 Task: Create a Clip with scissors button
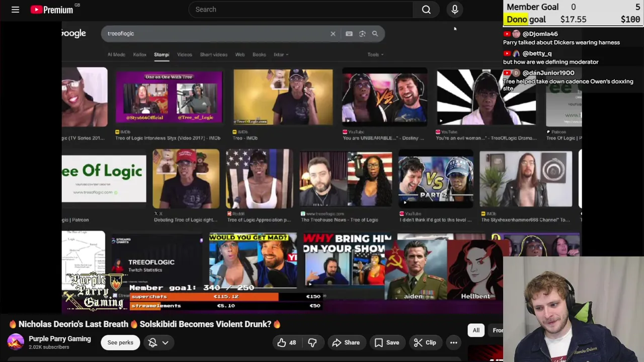(x=425, y=342)
